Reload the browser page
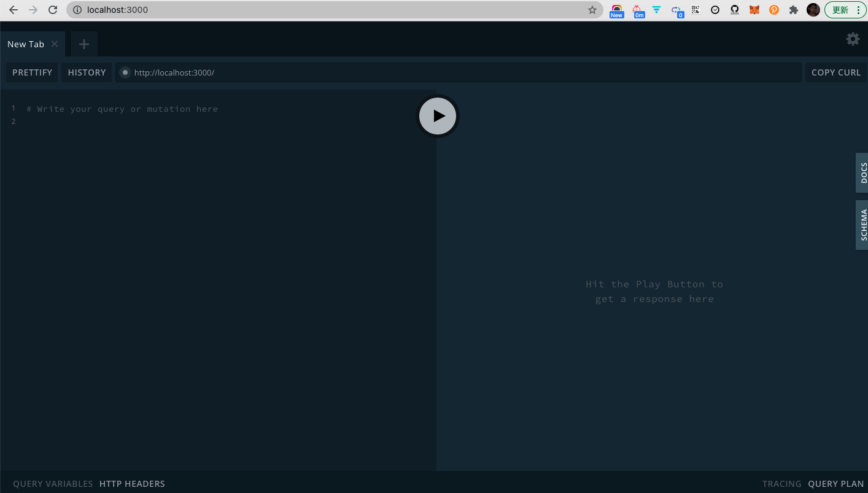This screenshot has height=493, width=868. click(53, 10)
